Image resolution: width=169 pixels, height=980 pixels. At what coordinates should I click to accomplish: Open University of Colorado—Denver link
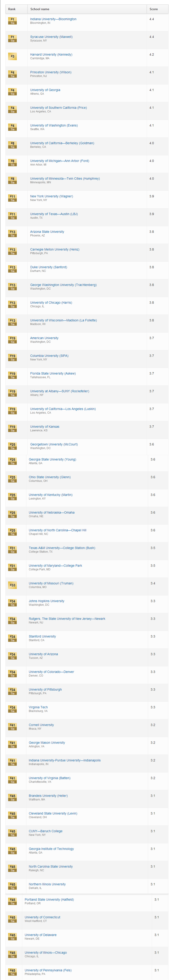coord(51,672)
